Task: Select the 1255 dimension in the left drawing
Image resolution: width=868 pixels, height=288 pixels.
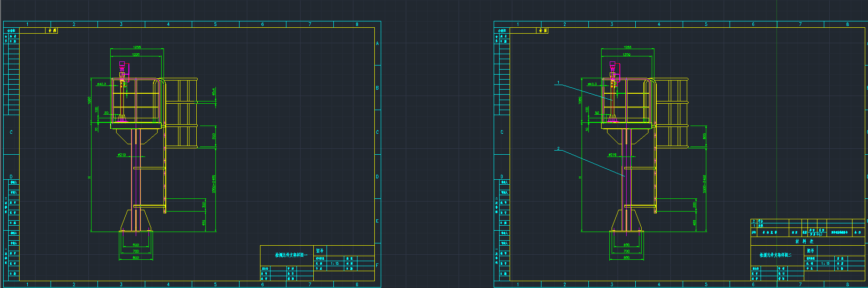Action: click(x=137, y=47)
